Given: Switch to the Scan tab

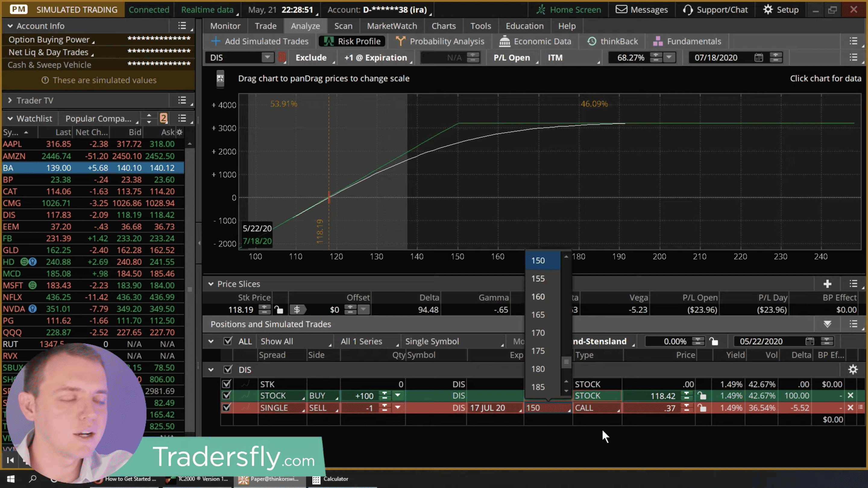Looking at the screenshot, I should point(343,26).
